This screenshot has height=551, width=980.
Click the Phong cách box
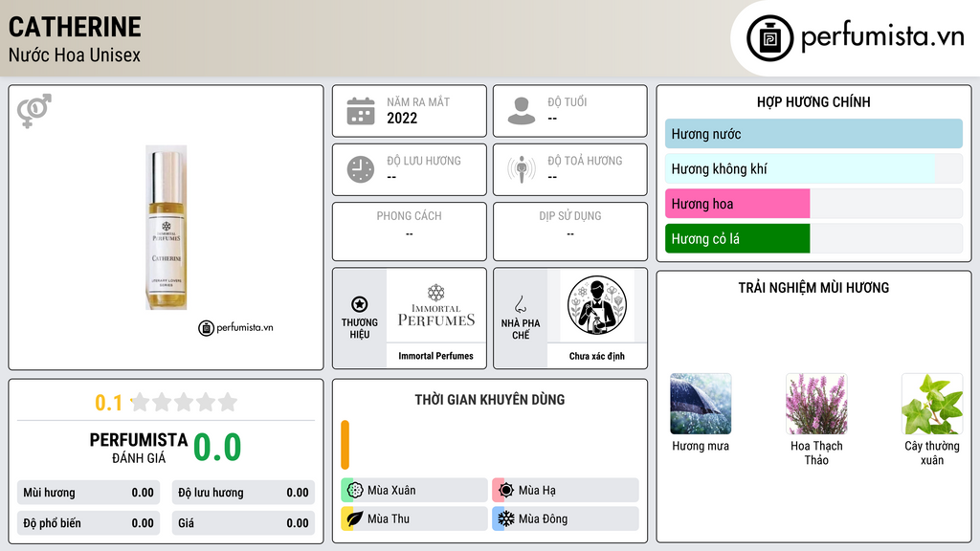point(410,231)
